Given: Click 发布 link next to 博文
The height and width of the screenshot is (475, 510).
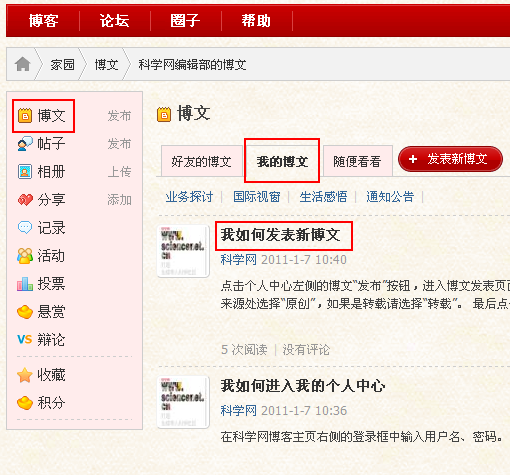Looking at the screenshot, I should click(119, 116).
